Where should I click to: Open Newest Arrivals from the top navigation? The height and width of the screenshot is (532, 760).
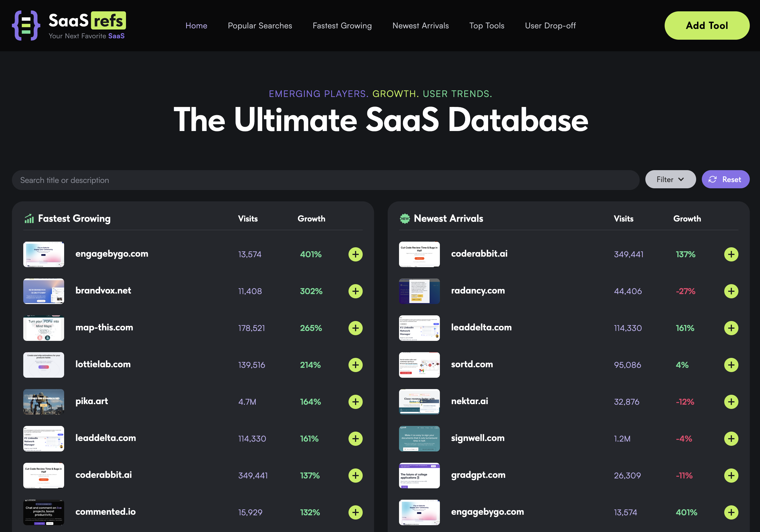coord(420,26)
